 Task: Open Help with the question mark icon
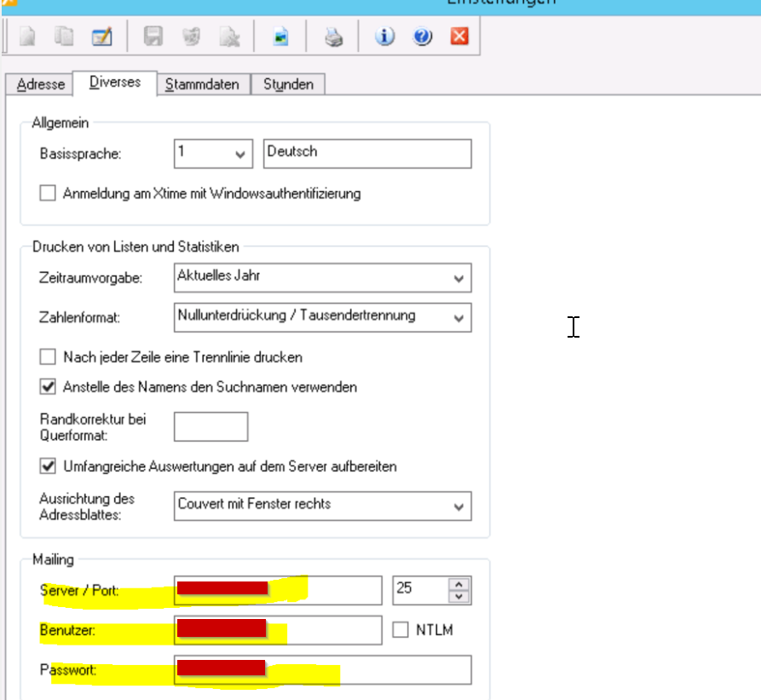point(423,37)
